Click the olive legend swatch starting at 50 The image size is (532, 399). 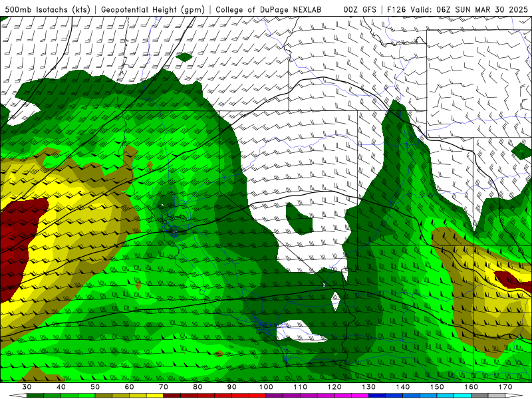104,396
